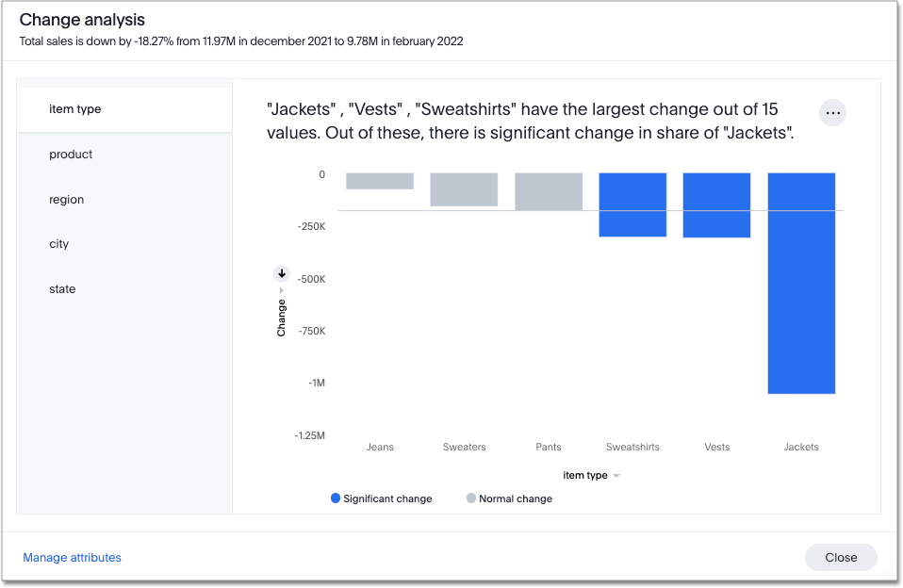This screenshot has height=588, width=903.
Task: Select the state attribute in the sidebar
Action: tap(62, 288)
